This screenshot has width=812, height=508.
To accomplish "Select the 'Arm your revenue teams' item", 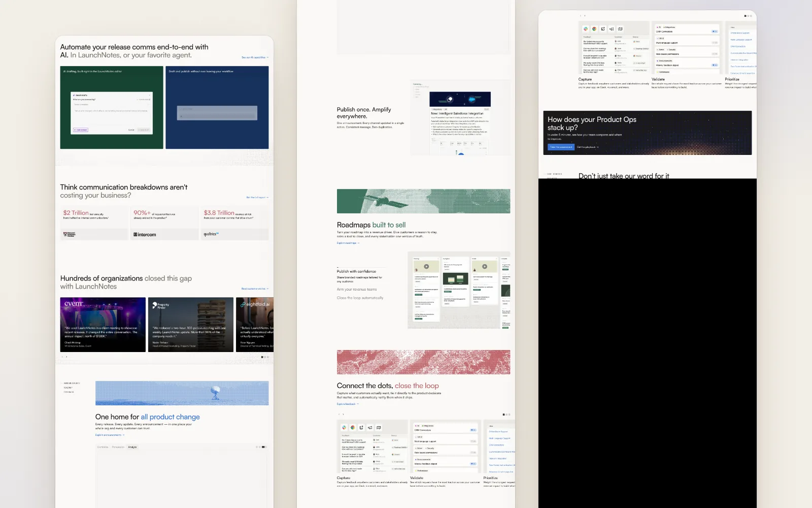I will (357, 290).
